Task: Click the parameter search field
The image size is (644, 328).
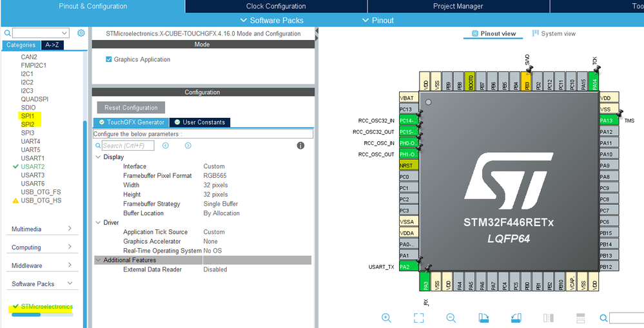Action: tap(128, 146)
